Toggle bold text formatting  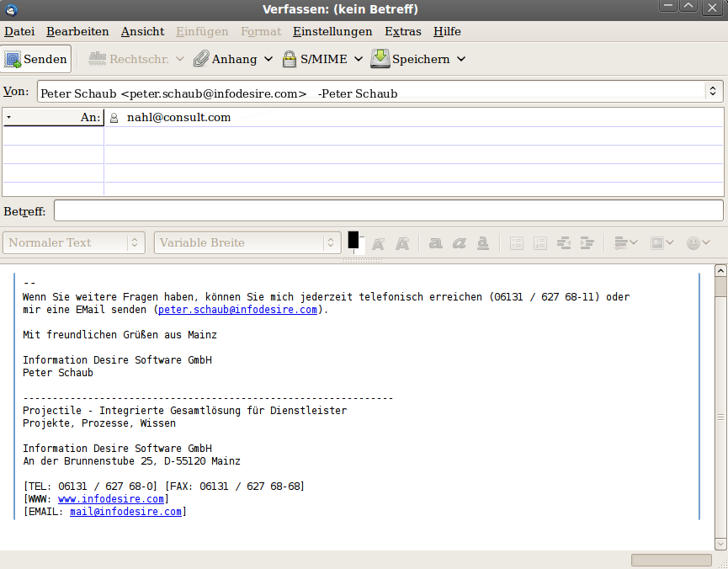(x=435, y=242)
